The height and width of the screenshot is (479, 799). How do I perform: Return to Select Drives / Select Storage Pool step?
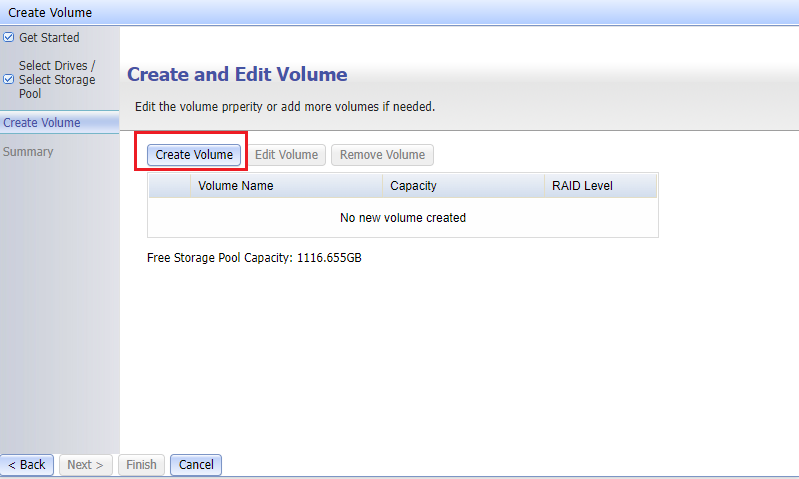tap(57, 80)
